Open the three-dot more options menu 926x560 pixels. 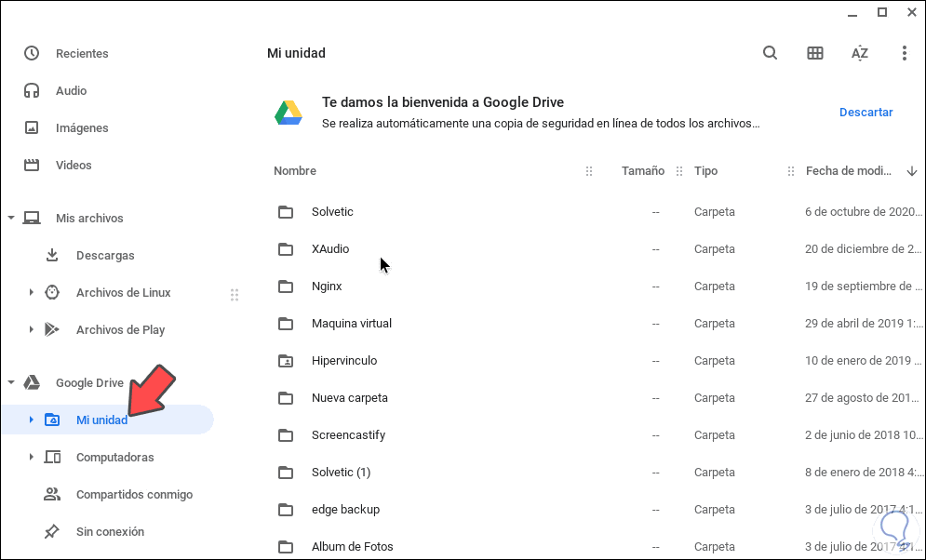[x=904, y=53]
